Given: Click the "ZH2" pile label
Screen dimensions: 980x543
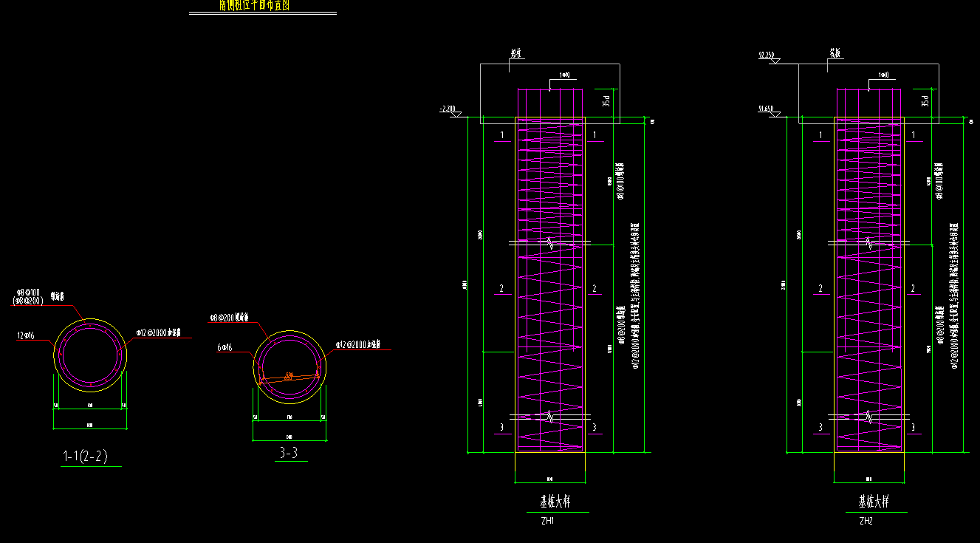Looking at the screenshot, I should [866, 522].
